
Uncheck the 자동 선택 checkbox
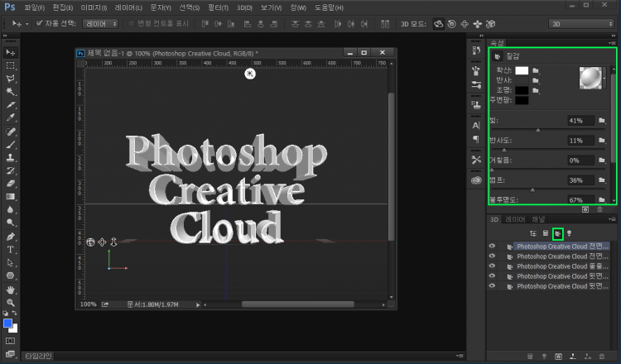click(40, 23)
